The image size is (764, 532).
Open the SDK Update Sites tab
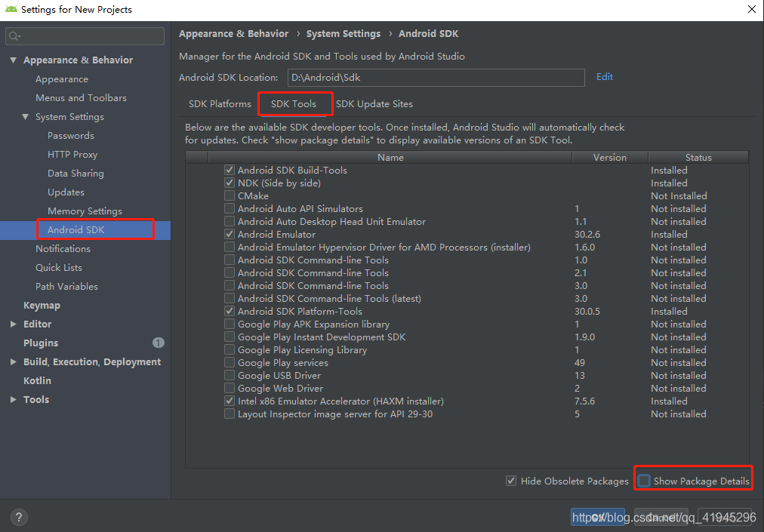click(x=374, y=104)
